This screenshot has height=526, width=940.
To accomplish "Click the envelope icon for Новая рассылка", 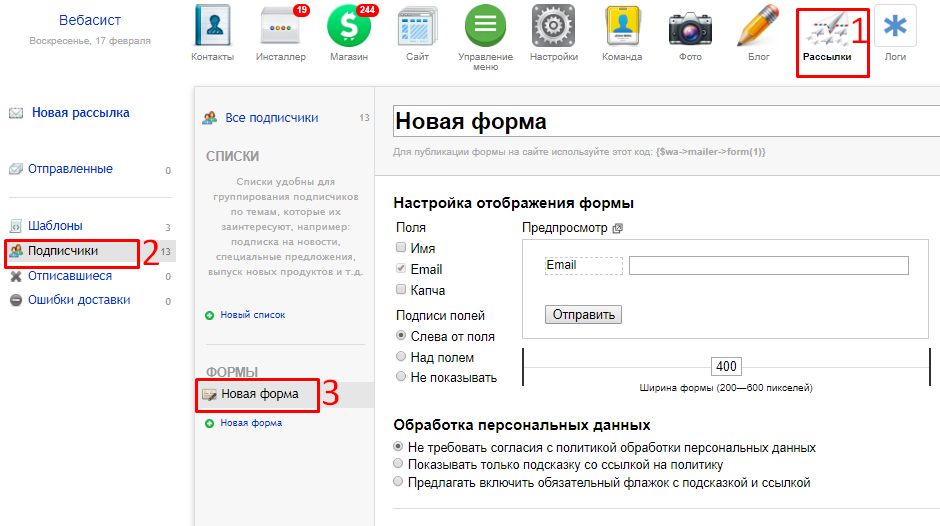I will tap(16, 113).
